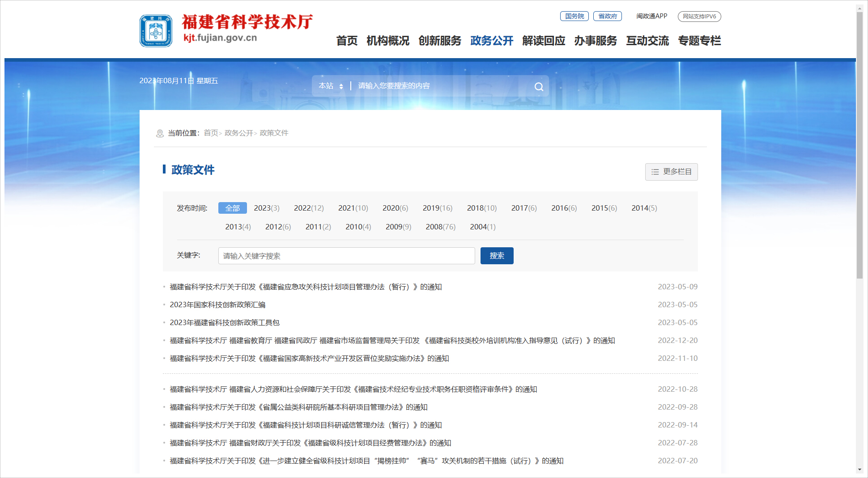This screenshot has width=868, height=478.
Task: Expand the 本站 search scope dropdown
Action: pyautogui.click(x=331, y=86)
